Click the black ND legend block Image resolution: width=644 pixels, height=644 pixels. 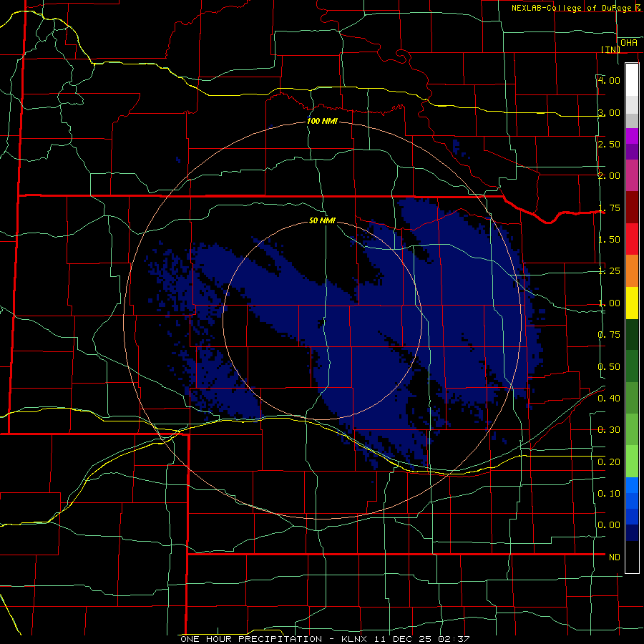point(632,557)
